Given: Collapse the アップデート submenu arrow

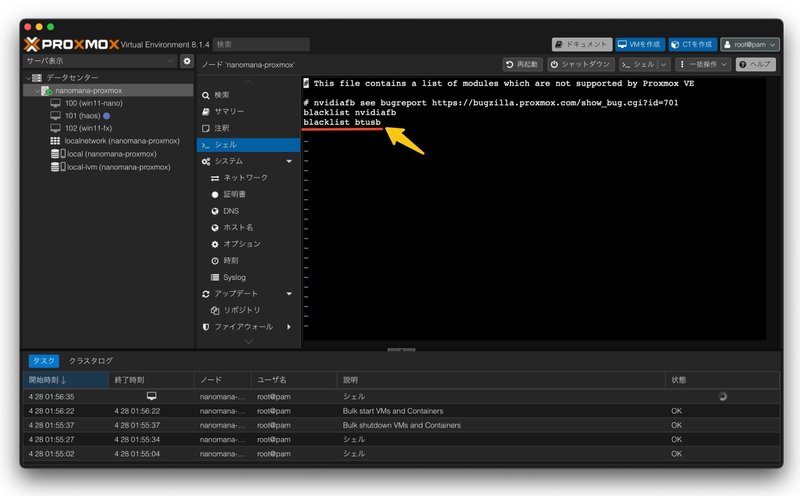Looking at the screenshot, I should 289,294.
